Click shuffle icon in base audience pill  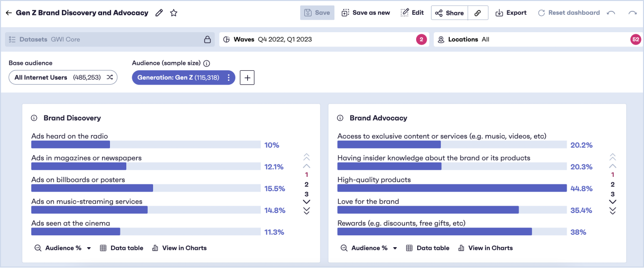(x=109, y=77)
